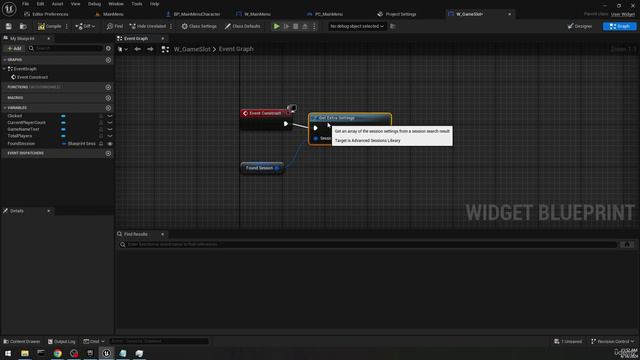Open Content Drawer in status bar
Image resolution: width=640 pixels, height=360 pixels.
[x=22, y=341]
